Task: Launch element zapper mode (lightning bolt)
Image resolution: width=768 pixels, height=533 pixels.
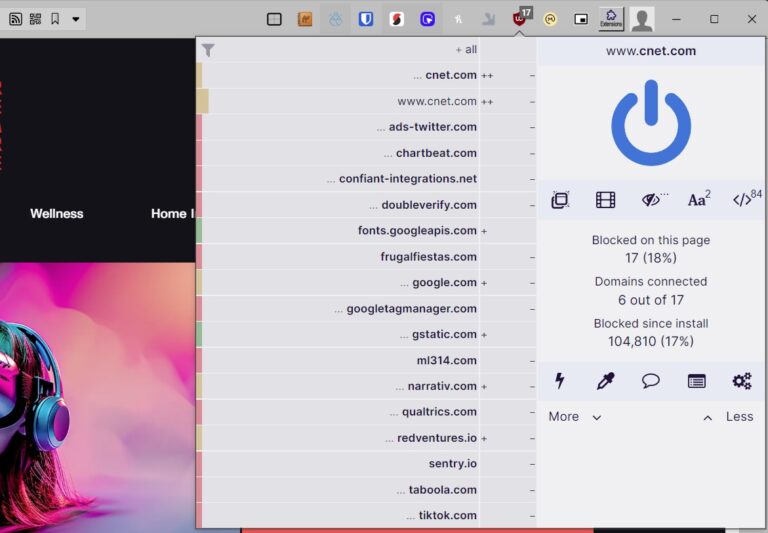Action: pos(559,381)
